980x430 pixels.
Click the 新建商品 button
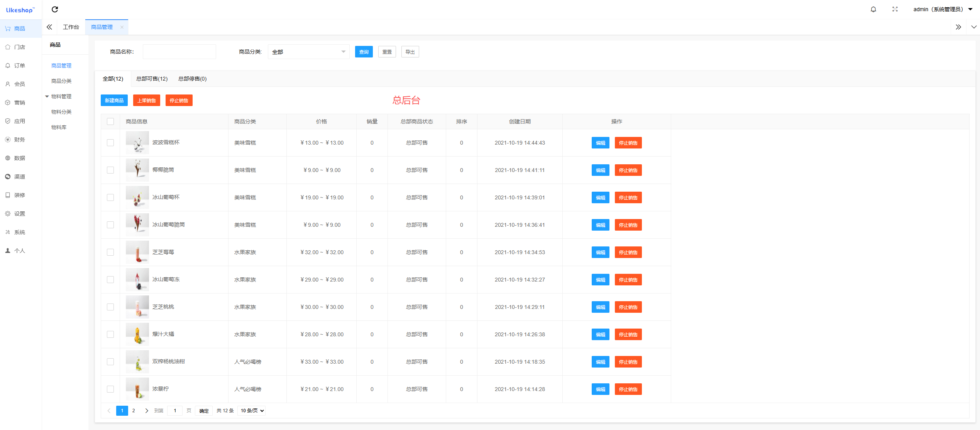(x=114, y=100)
